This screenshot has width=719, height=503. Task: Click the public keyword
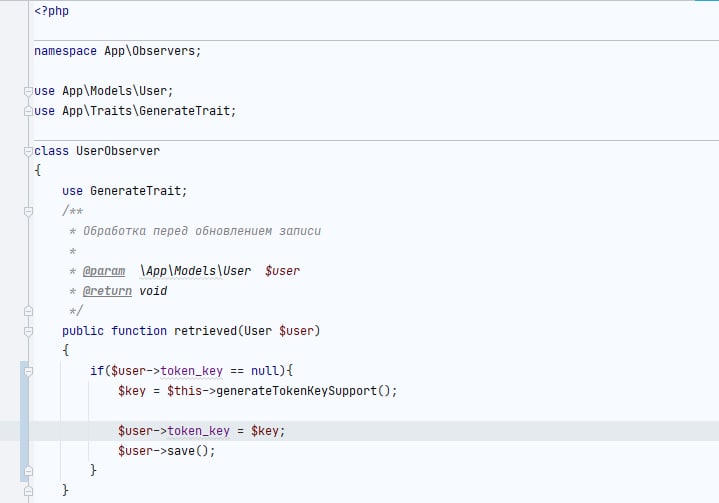coord(83,331)
